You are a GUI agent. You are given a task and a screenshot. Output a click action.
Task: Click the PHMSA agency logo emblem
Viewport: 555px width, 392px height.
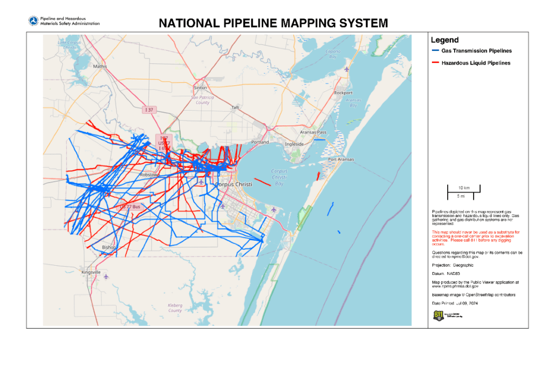(33, 21)
